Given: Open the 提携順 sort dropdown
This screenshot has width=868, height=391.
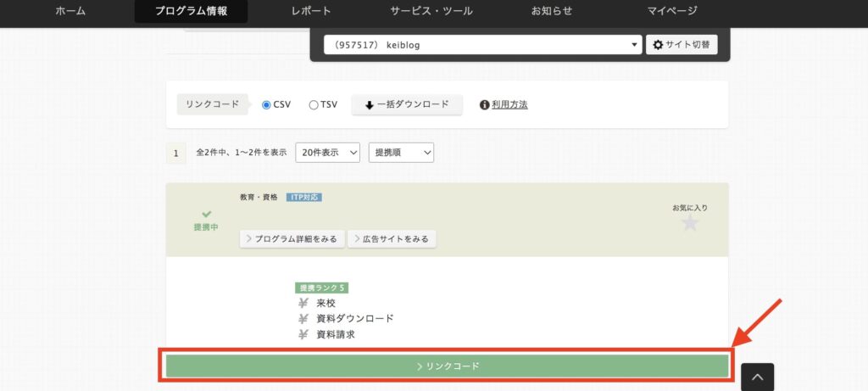Looking at the screenshot, I should (x=401, y=153).
